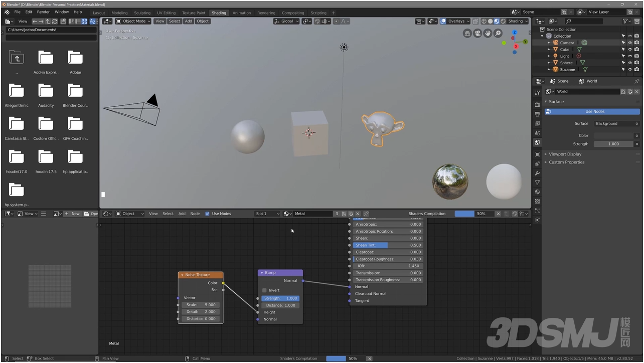Click the Use Nodes button in World
The width and height of the screenshot is (644, 363).
(592, 111)
